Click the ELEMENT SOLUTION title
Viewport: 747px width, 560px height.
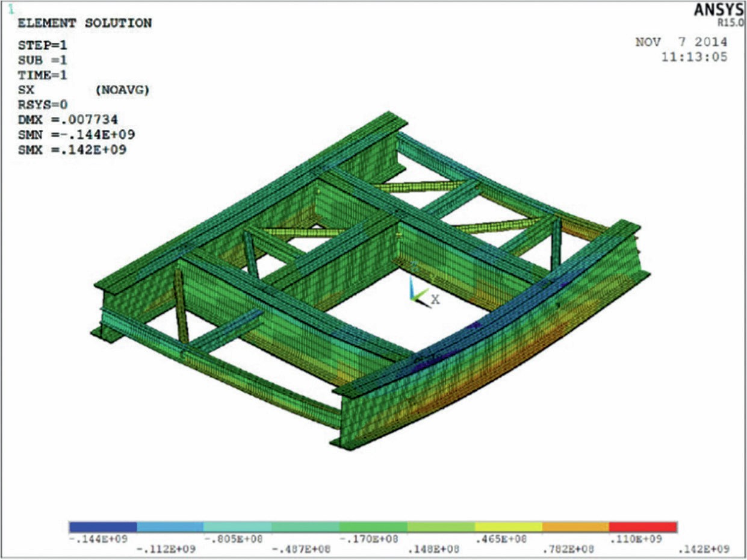click(84, 23)
